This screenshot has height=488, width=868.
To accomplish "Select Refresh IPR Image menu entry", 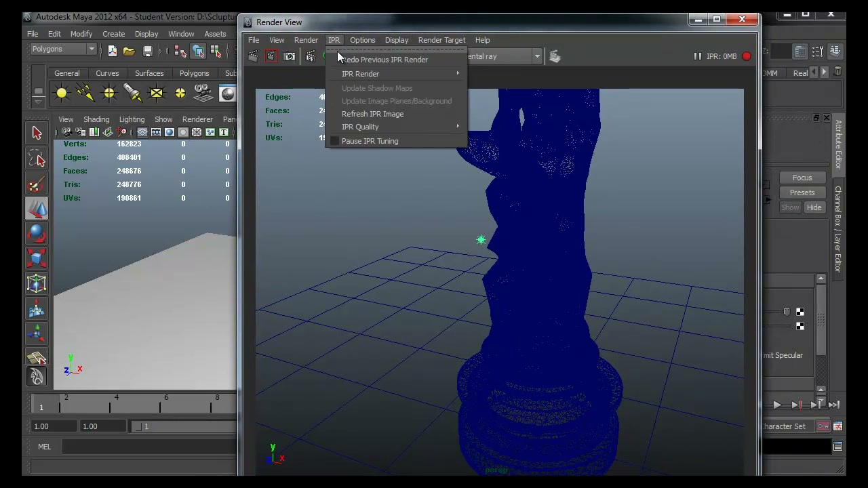I will point(372,114).
